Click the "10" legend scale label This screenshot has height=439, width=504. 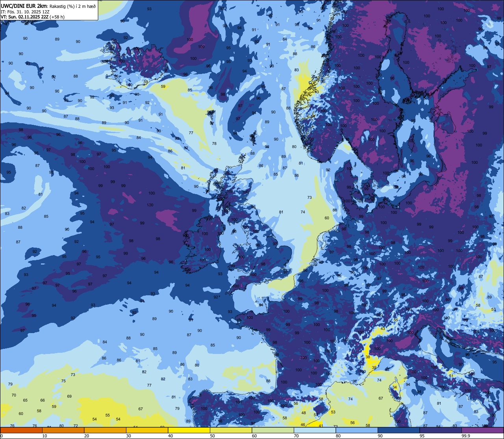pos(44,436)
